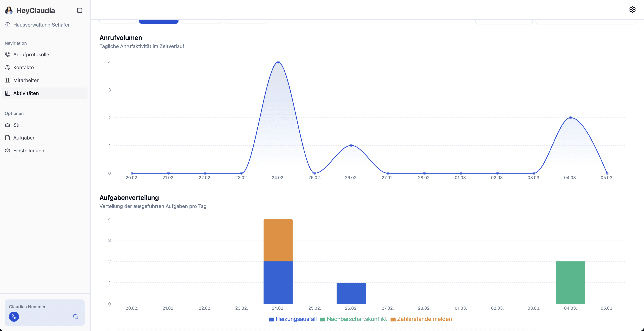The height and width of the screenshot is (331, 644).
Task: Click the peak data point on 24.02.
Action: 278,62
